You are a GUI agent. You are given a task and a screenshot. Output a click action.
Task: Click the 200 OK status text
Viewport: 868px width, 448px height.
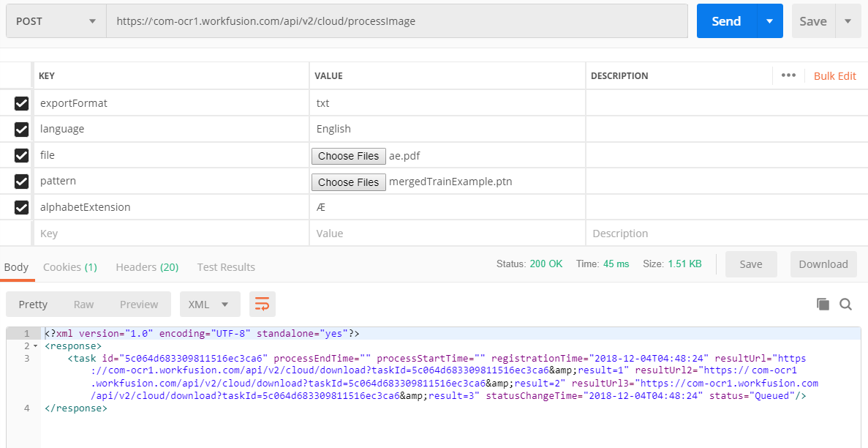pyautogui.click(x=546, y=264)
